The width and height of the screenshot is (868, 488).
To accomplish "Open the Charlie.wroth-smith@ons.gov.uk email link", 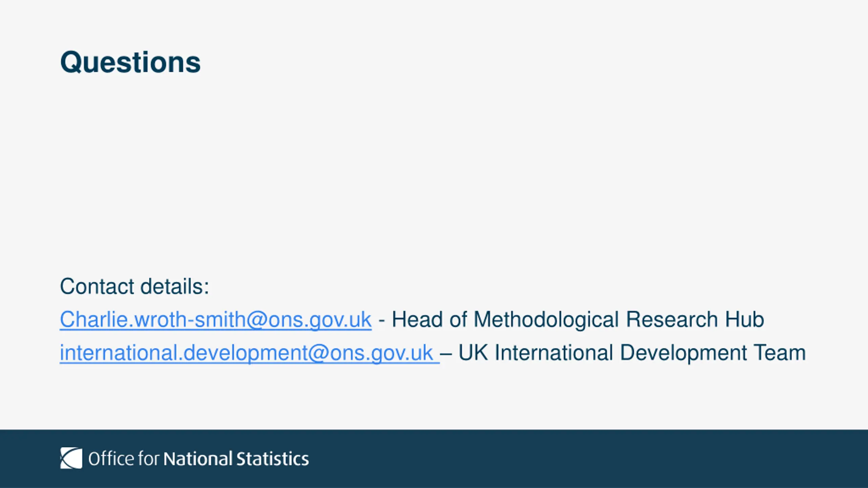I will [x=216, y=320].
